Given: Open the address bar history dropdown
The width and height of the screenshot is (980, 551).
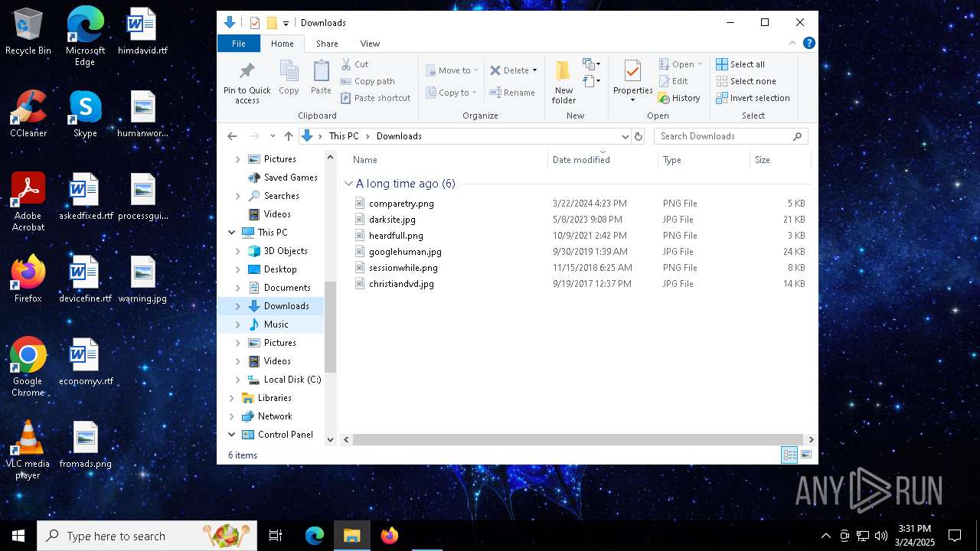Looking at the screenshot, I should click(x=626, y=136).
